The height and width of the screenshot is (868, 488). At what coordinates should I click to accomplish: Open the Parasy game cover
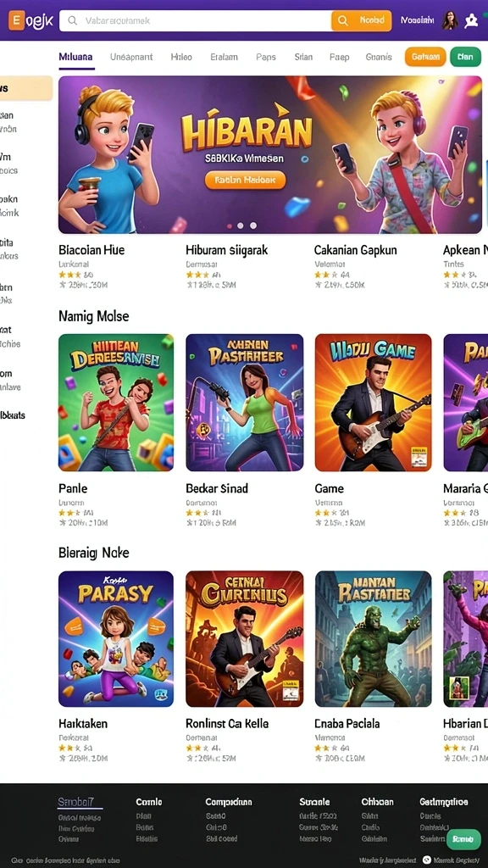pyautogui.click(x=116, y=639)
